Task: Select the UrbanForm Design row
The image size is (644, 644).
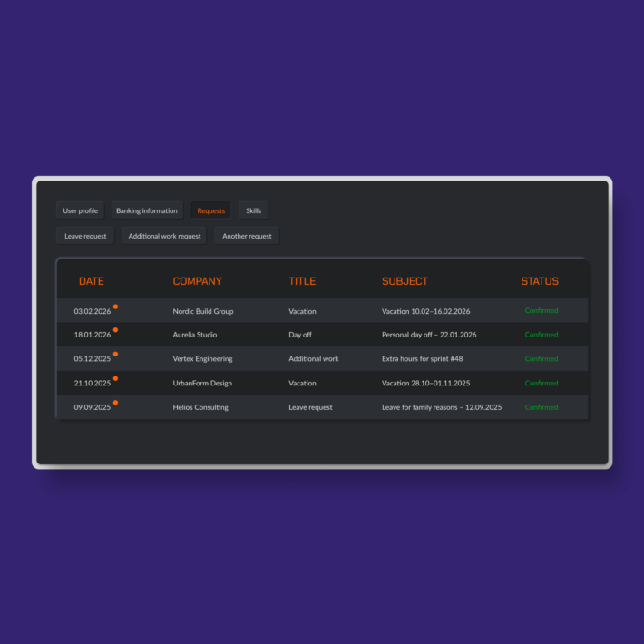Action: 202,383
